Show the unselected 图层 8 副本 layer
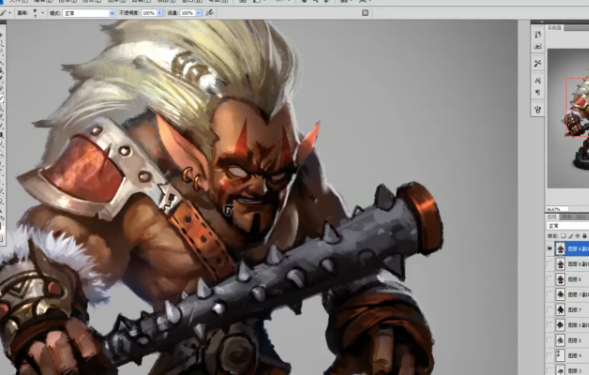The height and width of the screenshot is (375, 589). coord(550,264)
